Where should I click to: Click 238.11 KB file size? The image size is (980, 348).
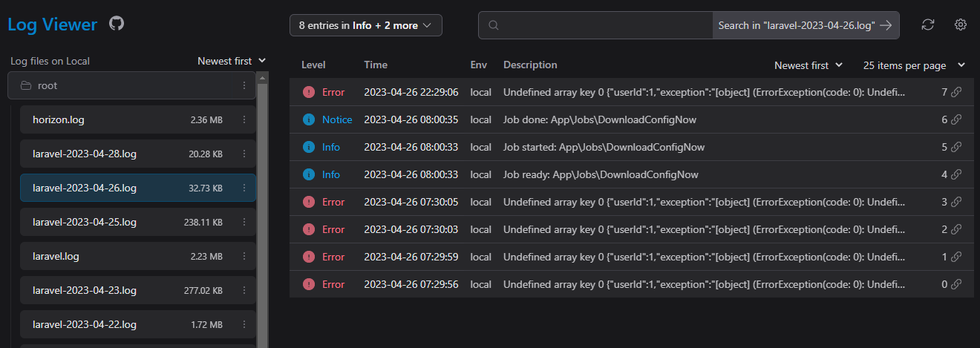pyautogui.click(x=203, y=223)
